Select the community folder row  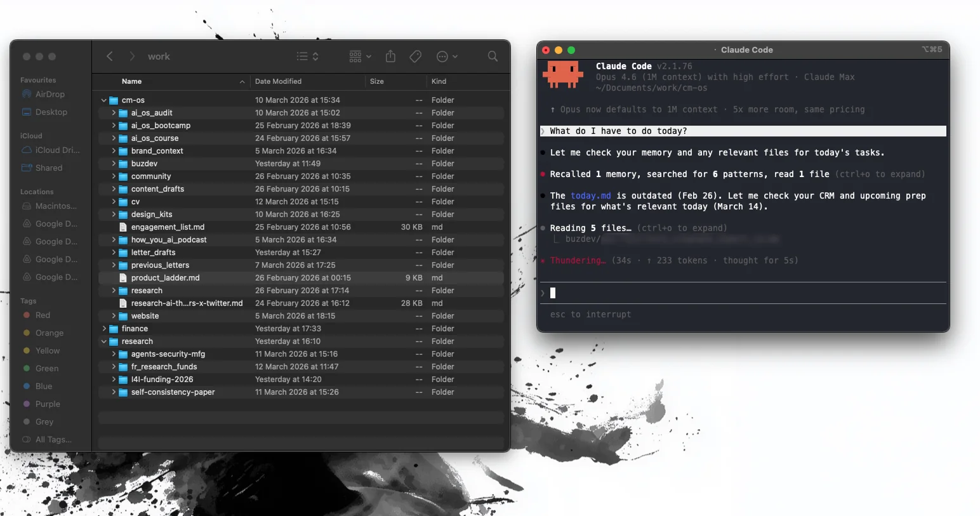pos(301,176)
